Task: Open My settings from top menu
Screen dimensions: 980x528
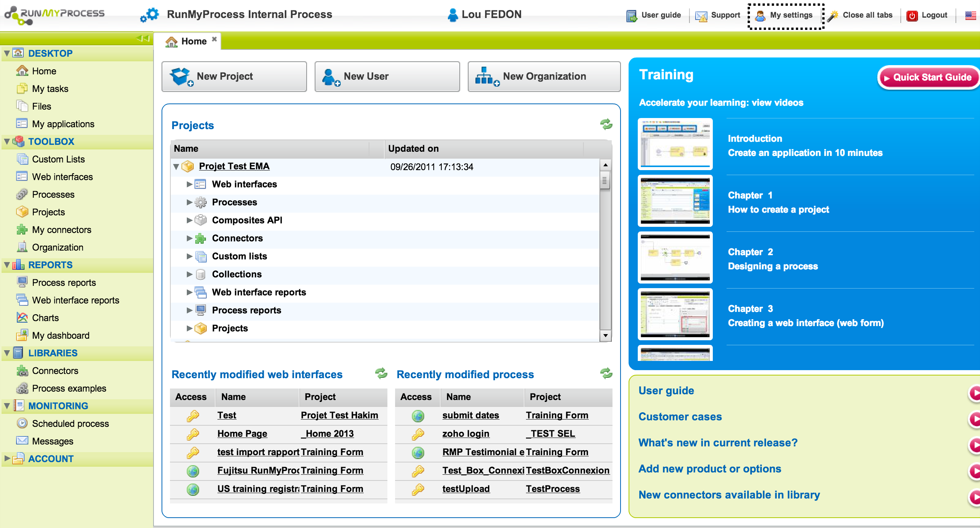Action: click(x=784, y=16)
